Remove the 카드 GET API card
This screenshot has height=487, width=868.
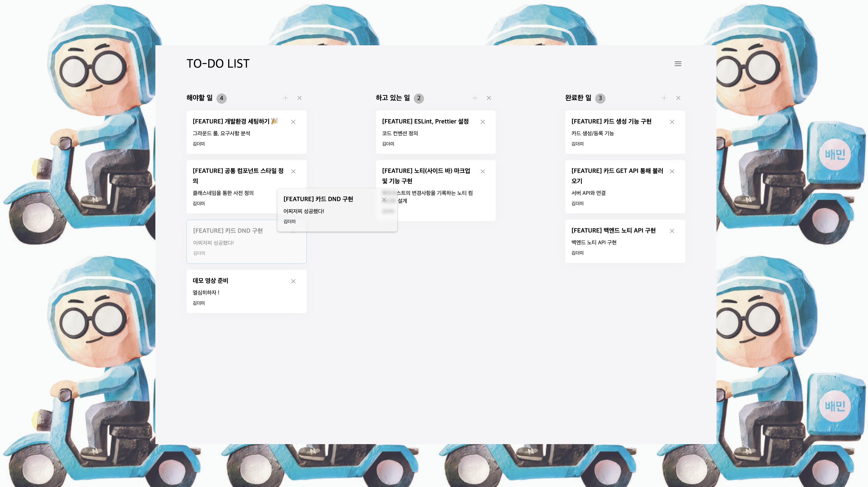coord(672,171)
